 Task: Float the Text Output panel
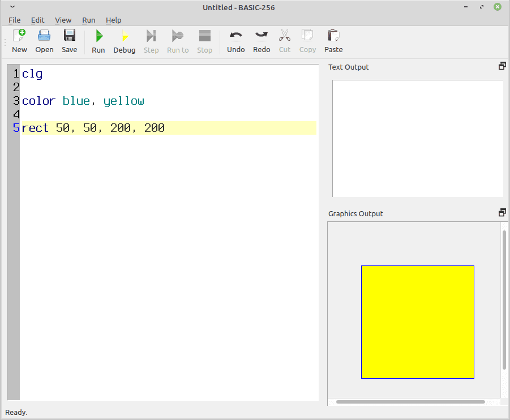(x=502, y=66)
